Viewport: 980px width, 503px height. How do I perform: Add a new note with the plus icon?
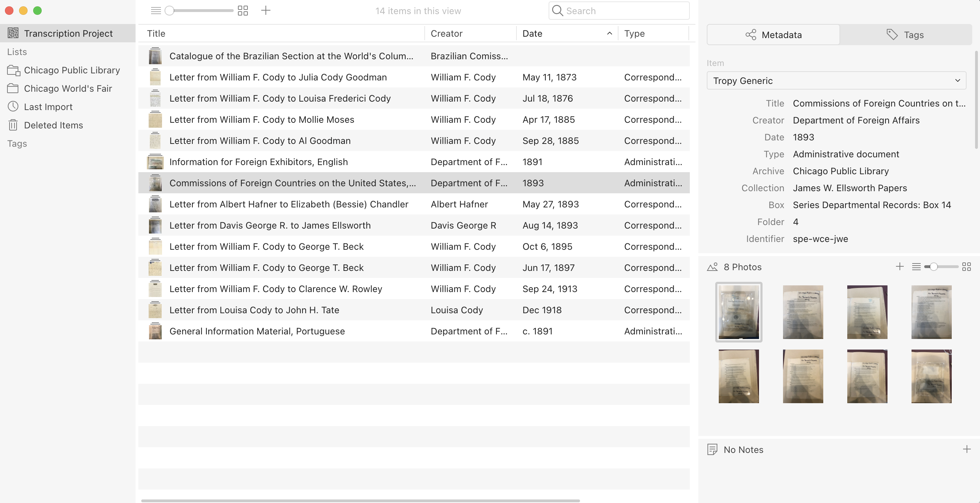pyautogui.click(x=966, y=449)
